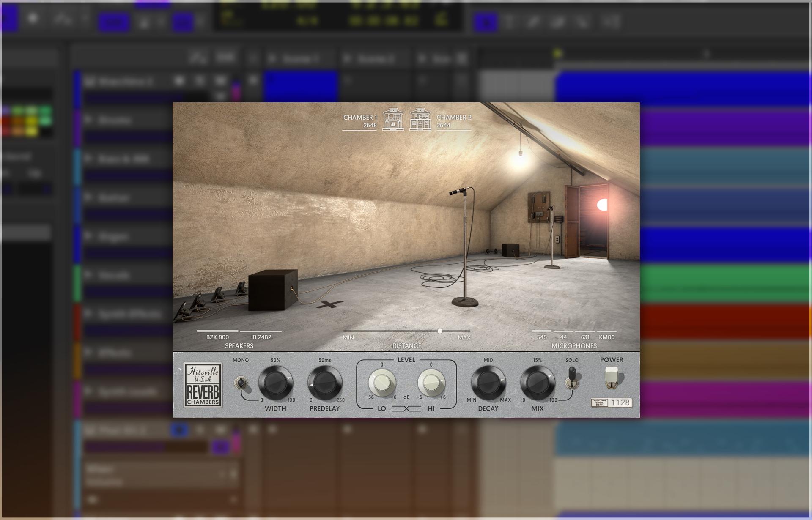The image size is (812, 520).
Task: Click the Predelay knob
Action: [x=325, y=383]
